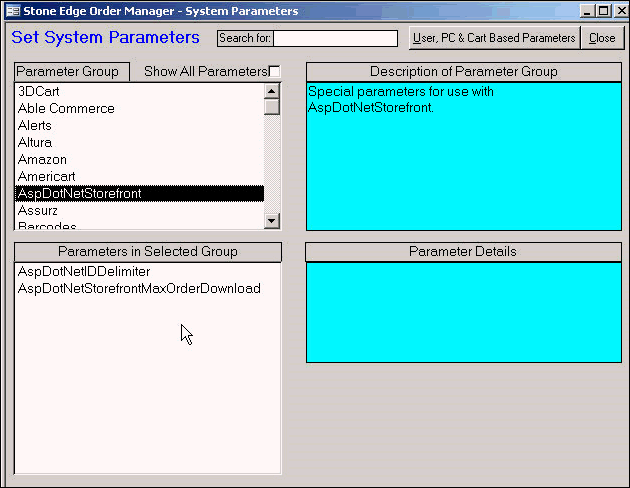The width and height of the screenshot is (630, 488).
Task: Click the cyan group description text box
Action: [x=464, y=157]
